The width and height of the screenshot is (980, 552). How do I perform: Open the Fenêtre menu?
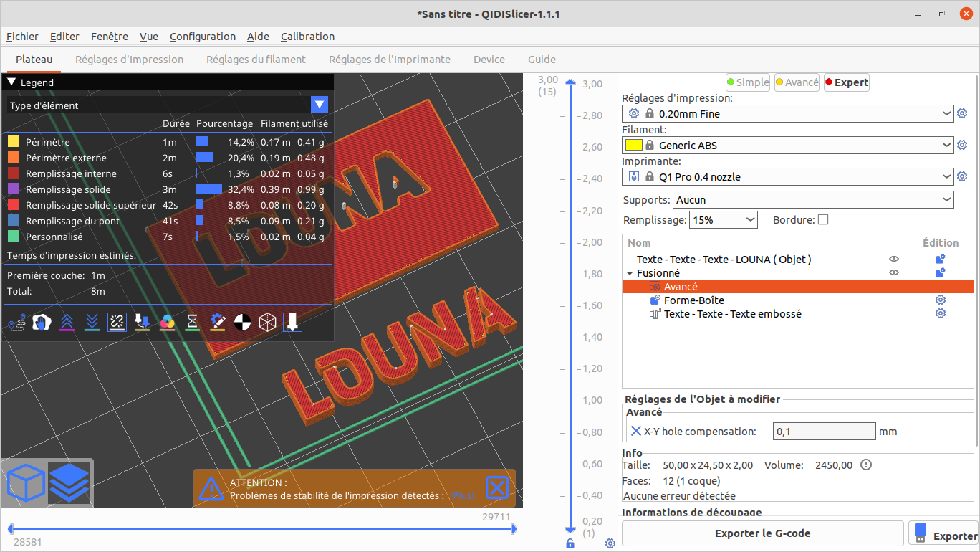pos(110,37)
